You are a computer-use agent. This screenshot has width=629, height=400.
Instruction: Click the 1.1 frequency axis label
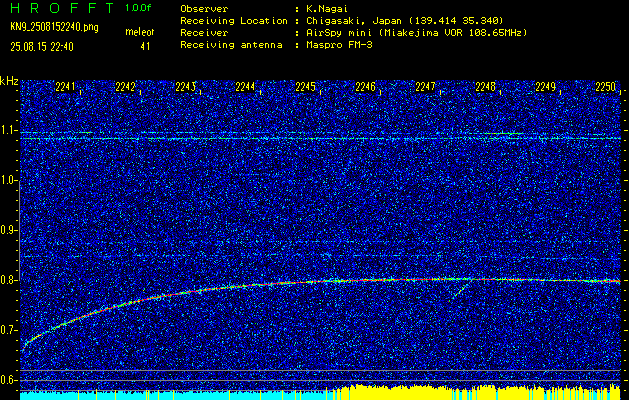(x=9, y=130)
